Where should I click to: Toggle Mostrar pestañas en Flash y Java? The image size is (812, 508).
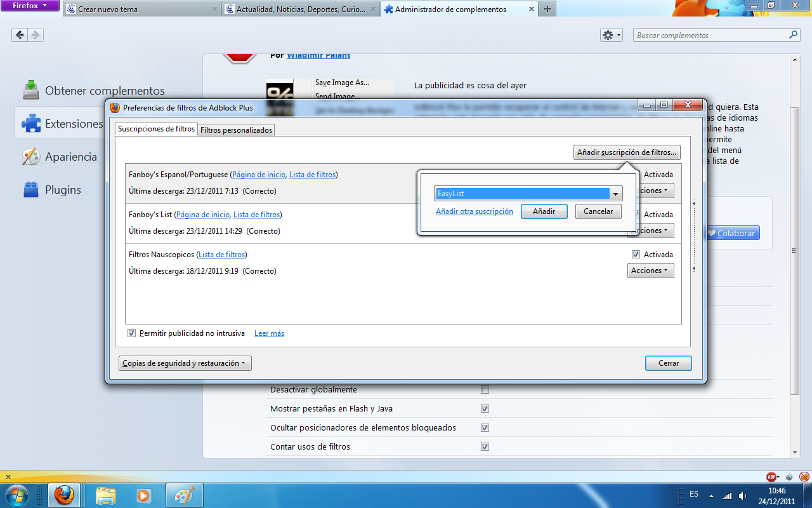[485, 408]
